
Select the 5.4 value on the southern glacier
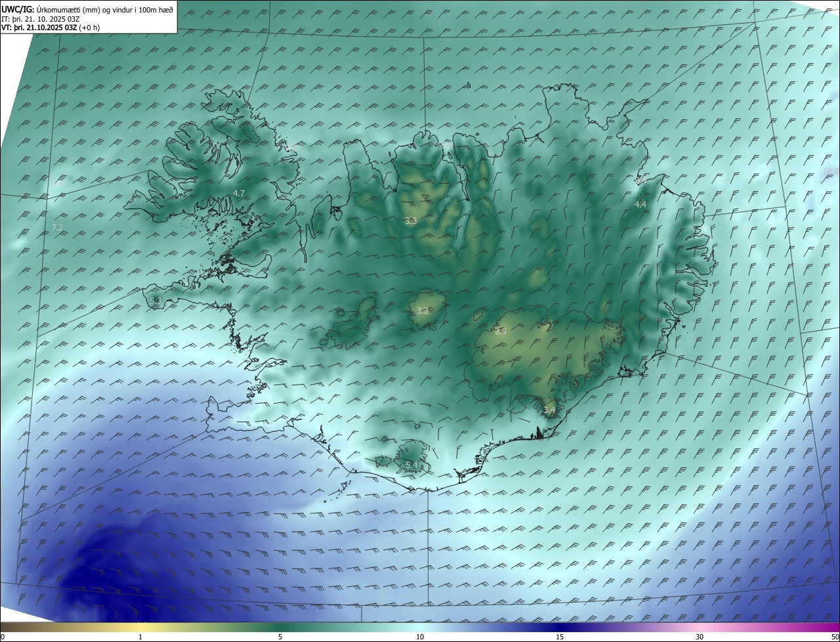(411, 465)
